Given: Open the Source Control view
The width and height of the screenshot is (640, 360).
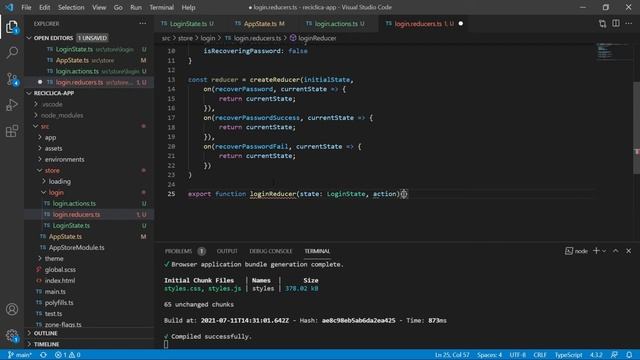Looking at the screenshot, I should [x=12, y=79].
